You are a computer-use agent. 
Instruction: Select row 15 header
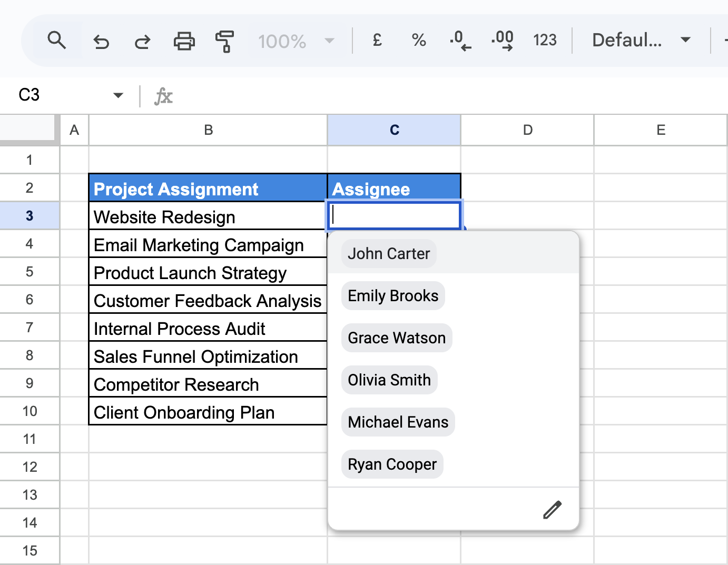point(29,550)
